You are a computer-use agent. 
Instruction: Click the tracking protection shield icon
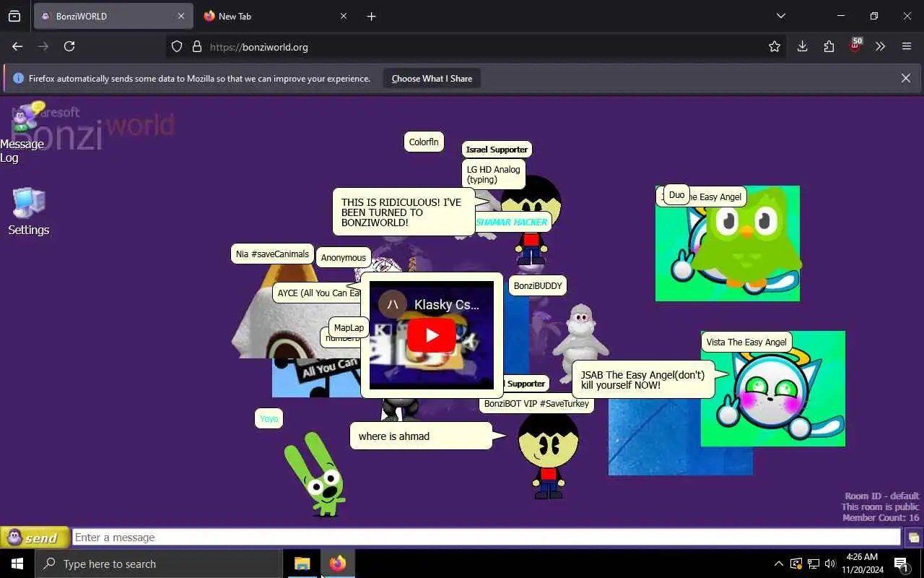pyautogui.click(x=177, y=46)
